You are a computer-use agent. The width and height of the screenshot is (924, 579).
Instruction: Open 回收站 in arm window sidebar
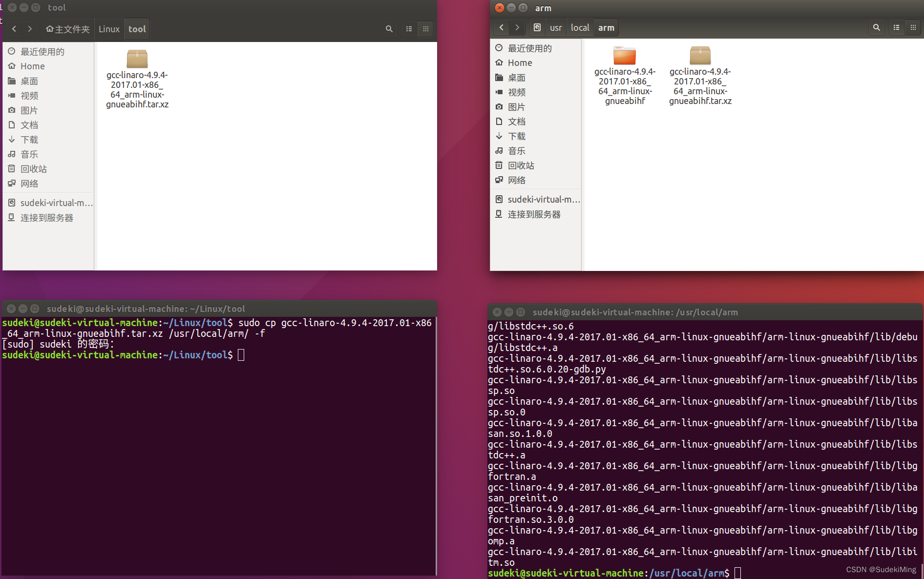(536, 165)
